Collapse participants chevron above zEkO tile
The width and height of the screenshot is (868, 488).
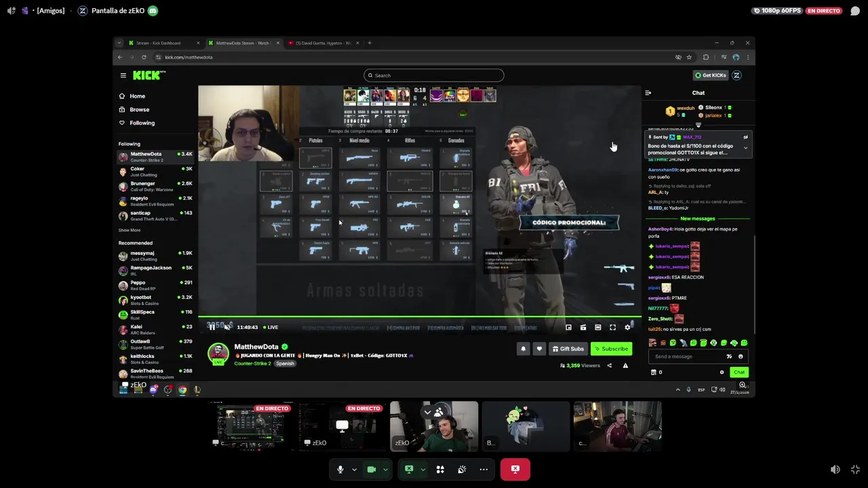(427, 411)
